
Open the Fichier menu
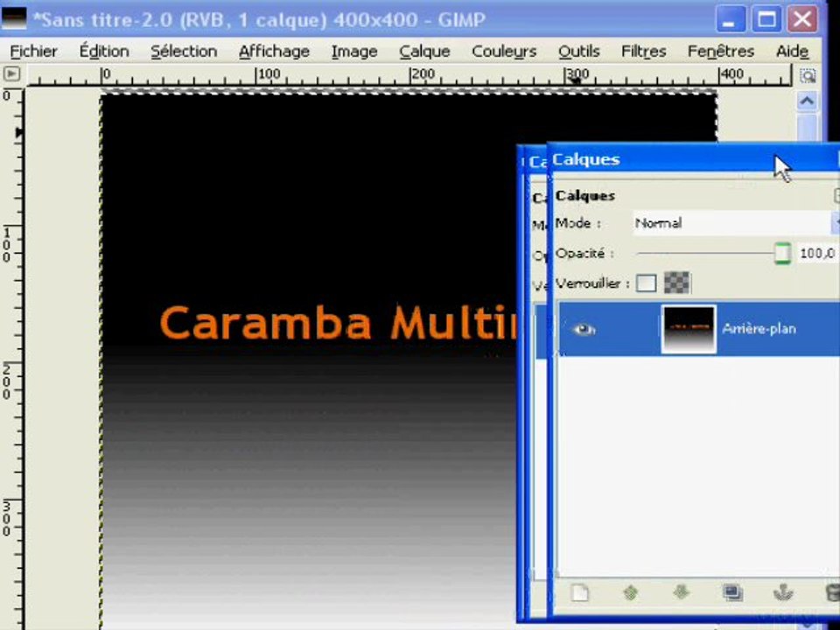click(x=33, y=52)
